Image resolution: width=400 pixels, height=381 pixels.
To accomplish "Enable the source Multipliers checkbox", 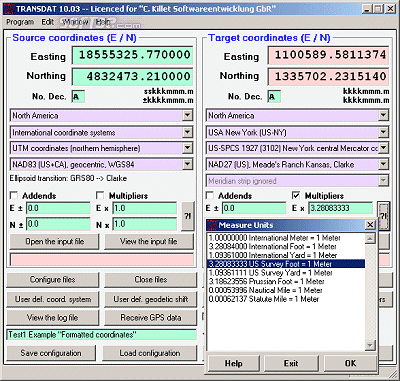I will click(x=100, y=195).
